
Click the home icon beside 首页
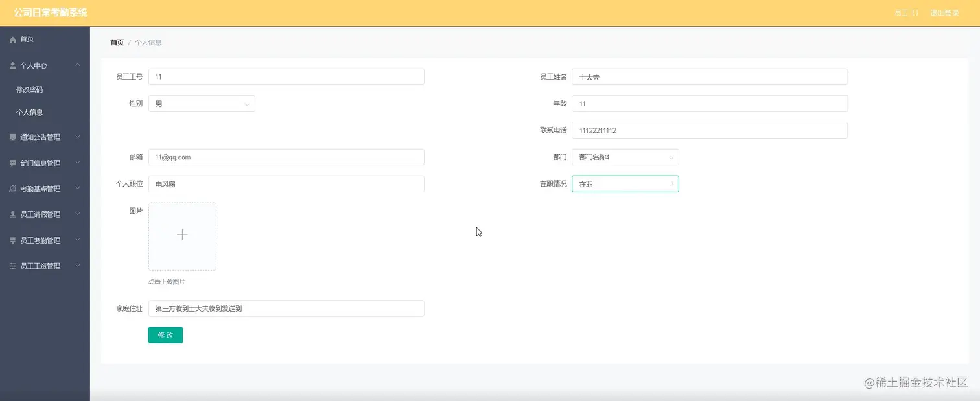point(13,40)
